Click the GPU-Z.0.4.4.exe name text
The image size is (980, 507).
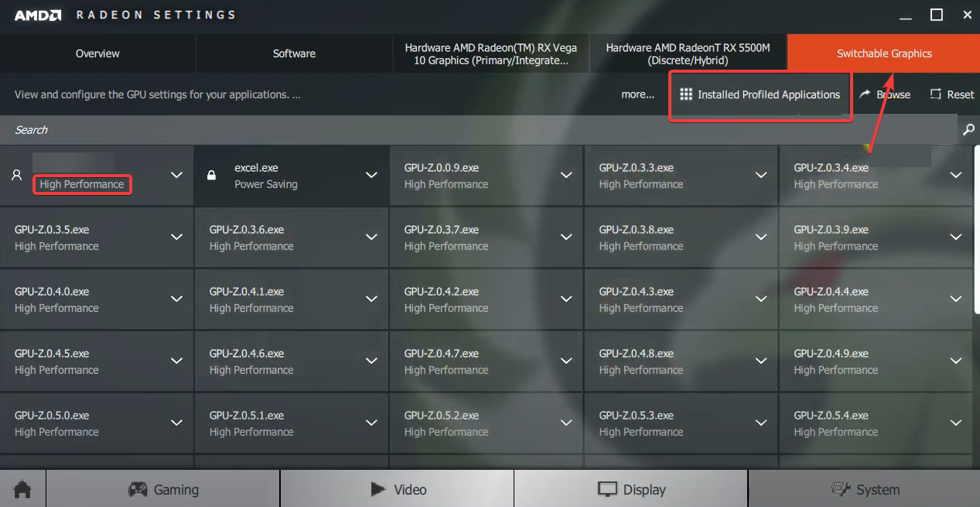831,292
